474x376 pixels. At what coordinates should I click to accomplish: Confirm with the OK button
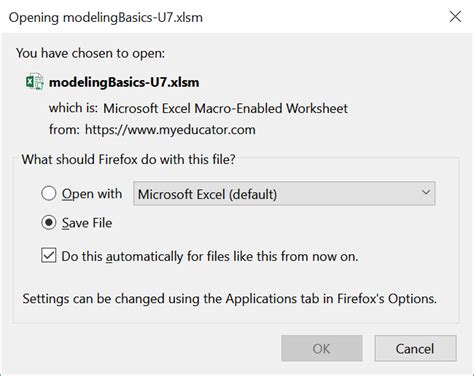tap(322, 349)
